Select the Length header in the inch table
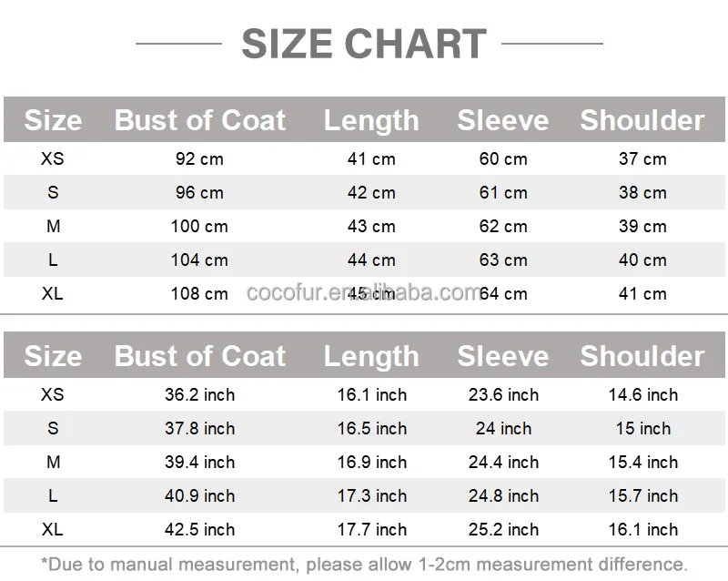 pyautogui.click(x=371, y=356)
